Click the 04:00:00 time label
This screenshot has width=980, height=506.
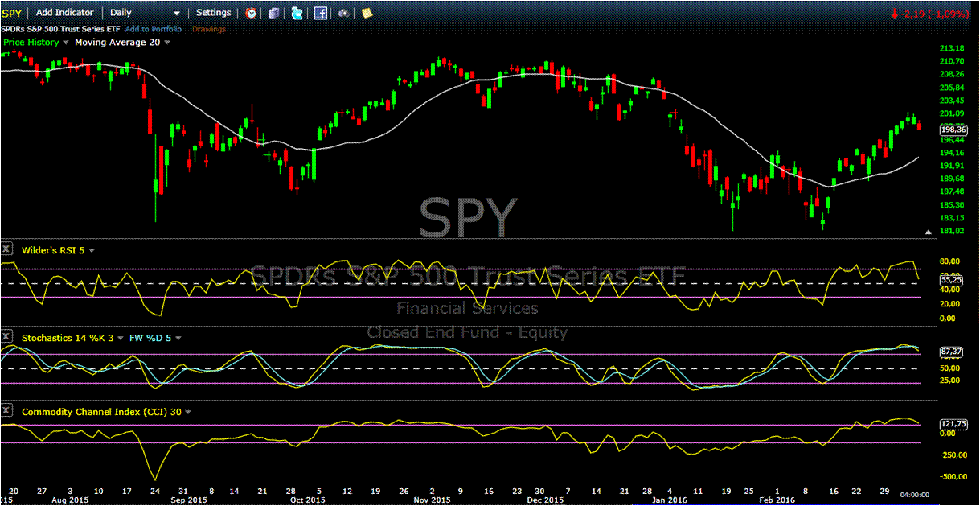click(914, 495)
